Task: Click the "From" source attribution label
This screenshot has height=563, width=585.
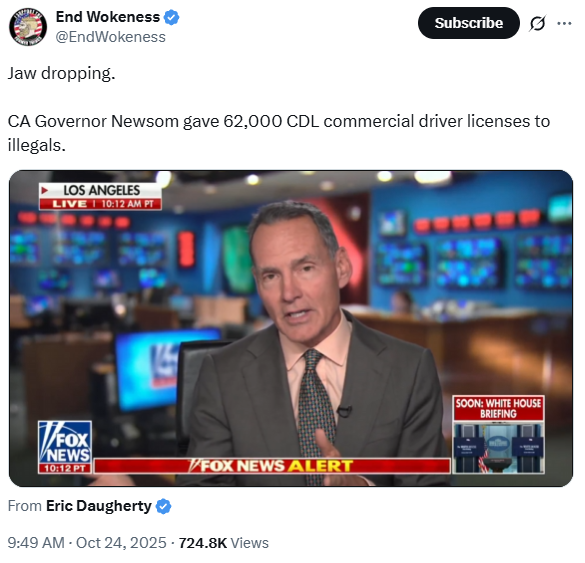Action: (x=25, y=506)
